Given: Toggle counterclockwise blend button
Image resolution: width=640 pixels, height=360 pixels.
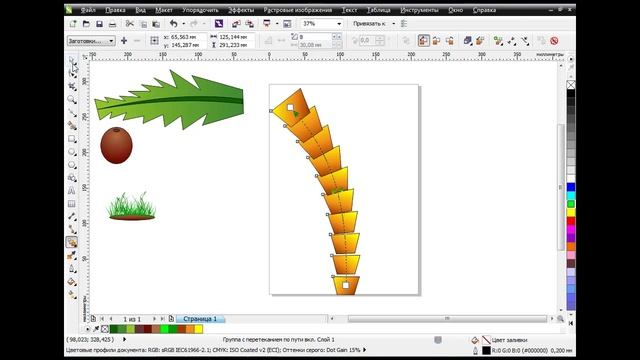Looking at the screenshot, I should point(450,41).
